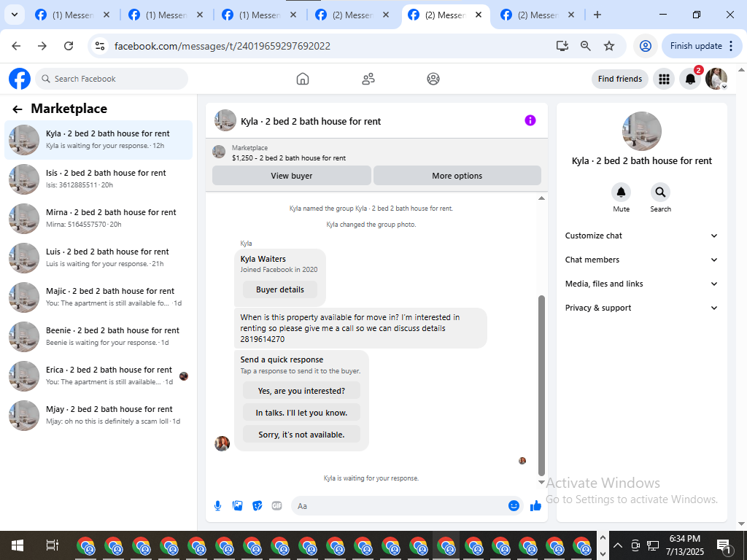Click the Finish update button

tap(702, 46)
